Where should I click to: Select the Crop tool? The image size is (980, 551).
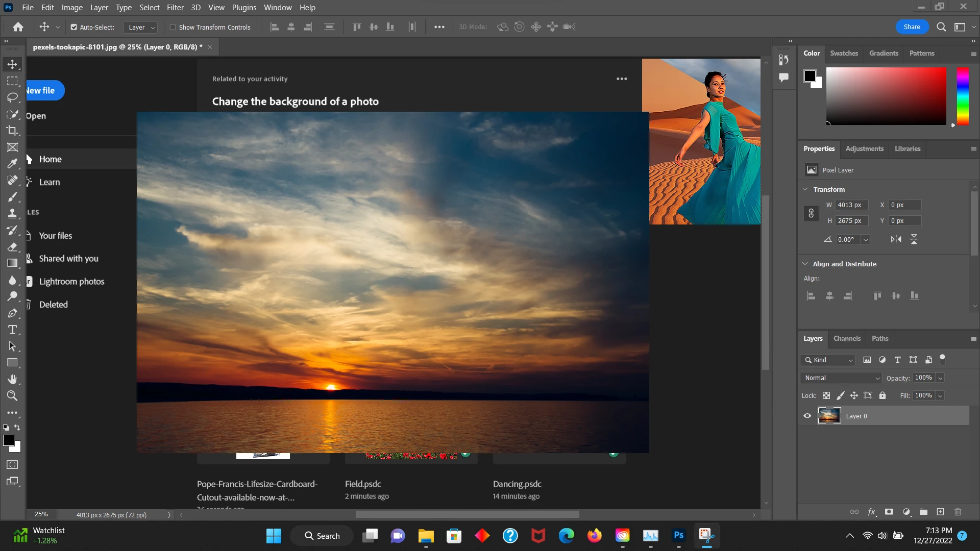tap(12, 131)
